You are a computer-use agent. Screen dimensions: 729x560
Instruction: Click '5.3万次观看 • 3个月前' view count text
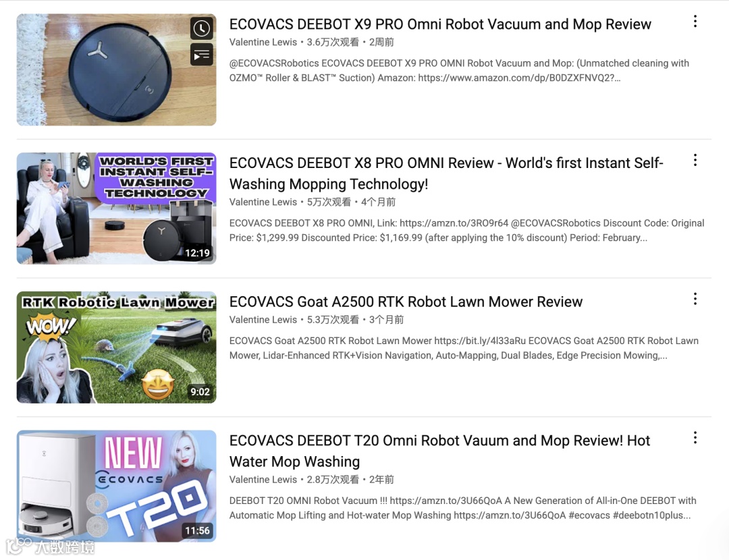pyautogui.click(x=355, y=320)
